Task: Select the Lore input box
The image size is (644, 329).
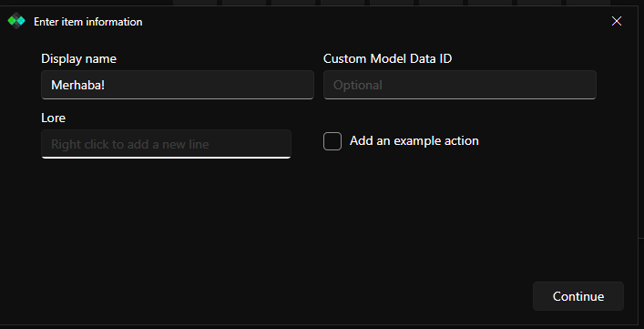Action: (x=167, y=144)
